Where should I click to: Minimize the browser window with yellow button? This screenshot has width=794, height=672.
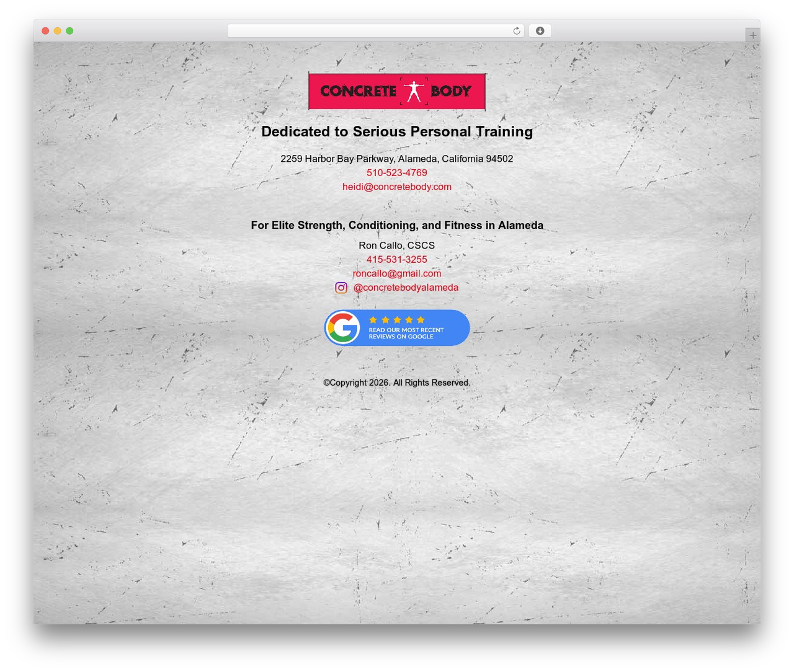57,31
